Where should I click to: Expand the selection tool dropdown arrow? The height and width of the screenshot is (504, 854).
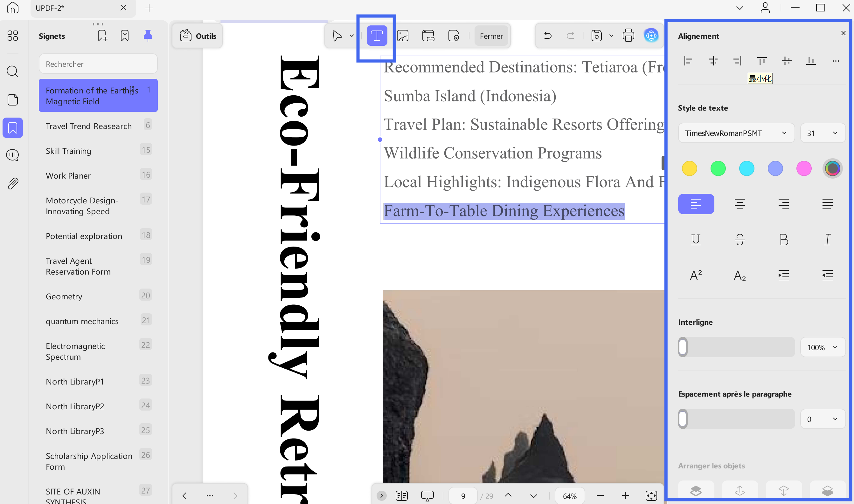click(352, 36)
